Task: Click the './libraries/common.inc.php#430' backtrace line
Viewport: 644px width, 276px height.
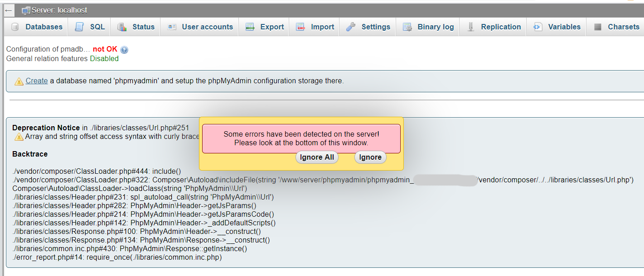Action: (x=130, y=249)
